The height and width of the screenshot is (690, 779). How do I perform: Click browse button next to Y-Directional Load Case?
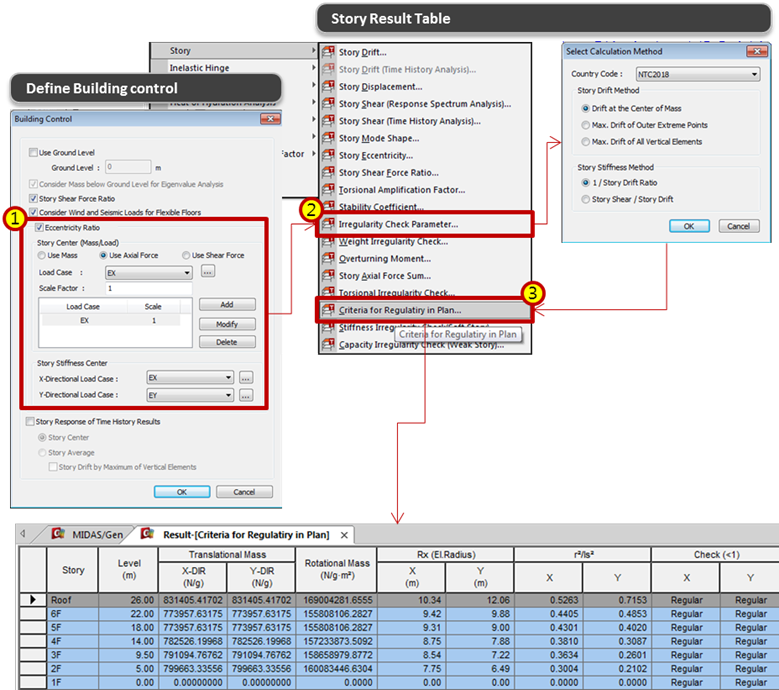coord(246,395)
